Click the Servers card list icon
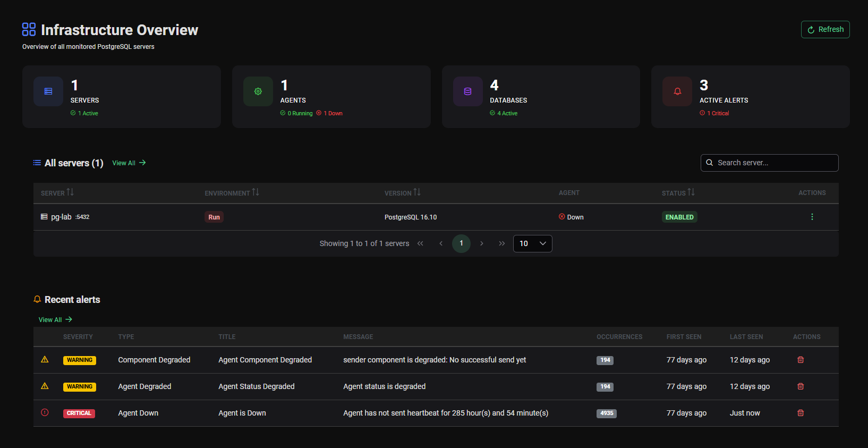This screenshot has height=448, width=868. tap(48, 91)
